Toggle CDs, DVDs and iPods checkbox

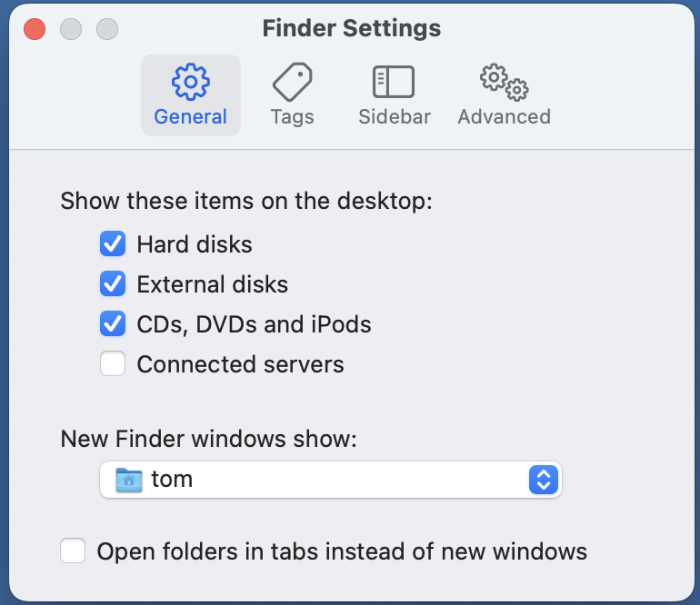coord(113,323)
